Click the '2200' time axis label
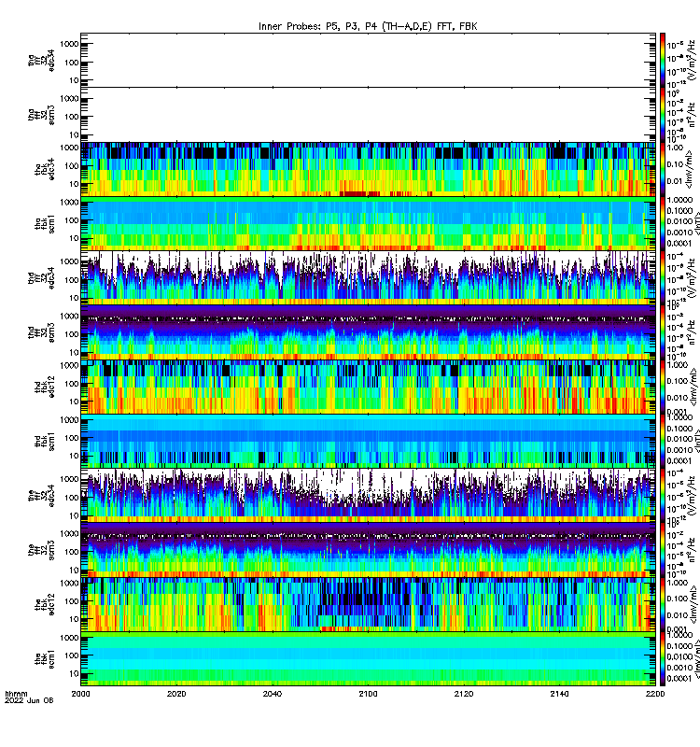This screenshot has height=747, width=700. coord(655,694)
